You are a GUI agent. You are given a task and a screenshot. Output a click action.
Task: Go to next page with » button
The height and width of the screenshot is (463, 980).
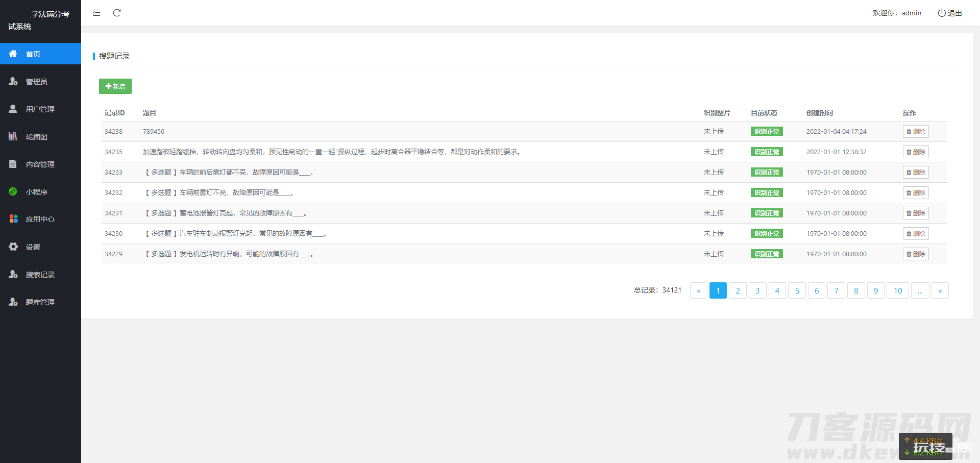pyautogui.click(x=940, y=290)
